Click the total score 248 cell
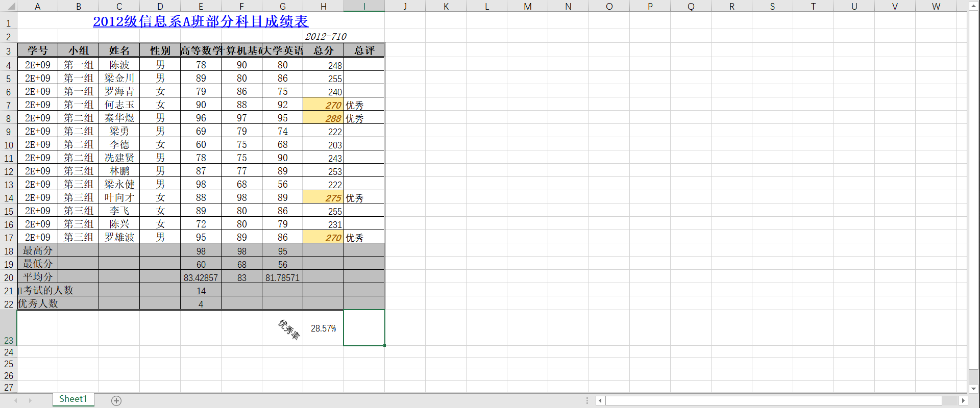Viewport: 980px width, 408px height. 323,65
